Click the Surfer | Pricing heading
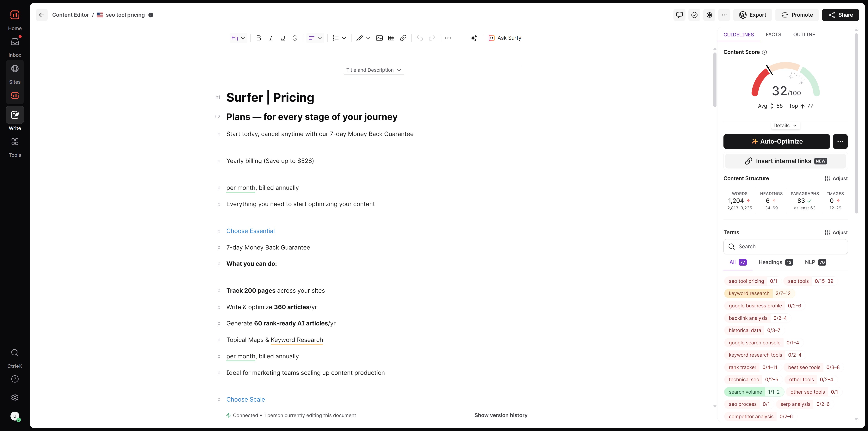 pyautogui.click(x=270, y=97)
